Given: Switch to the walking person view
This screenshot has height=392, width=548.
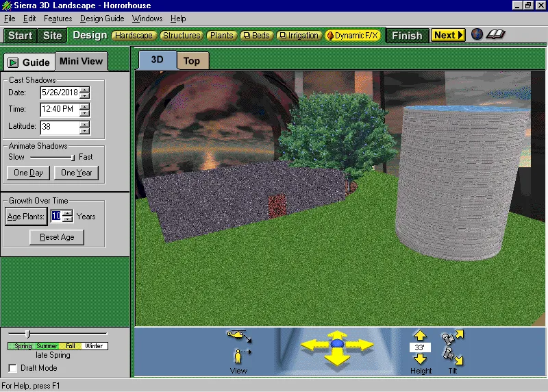Looking at the screenshot, I should pyautogui.click(x=239, y=356).
